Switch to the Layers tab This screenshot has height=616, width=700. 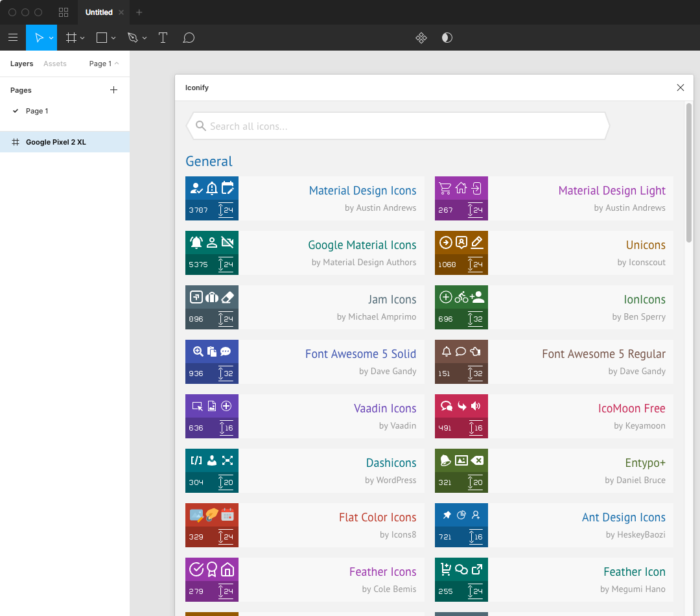click(x=22, y=64)
